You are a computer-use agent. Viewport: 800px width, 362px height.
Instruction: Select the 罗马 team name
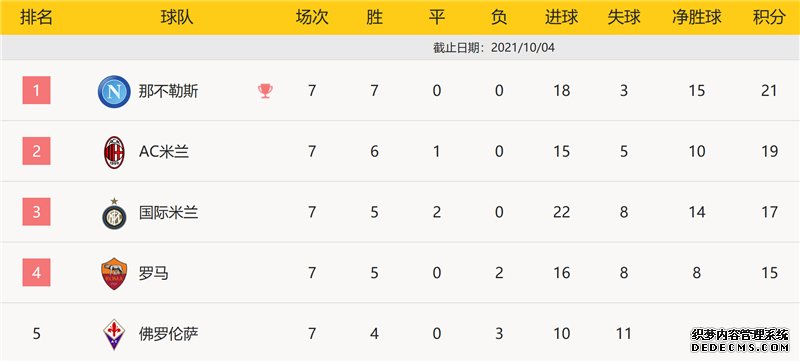[x=154, y=273]
